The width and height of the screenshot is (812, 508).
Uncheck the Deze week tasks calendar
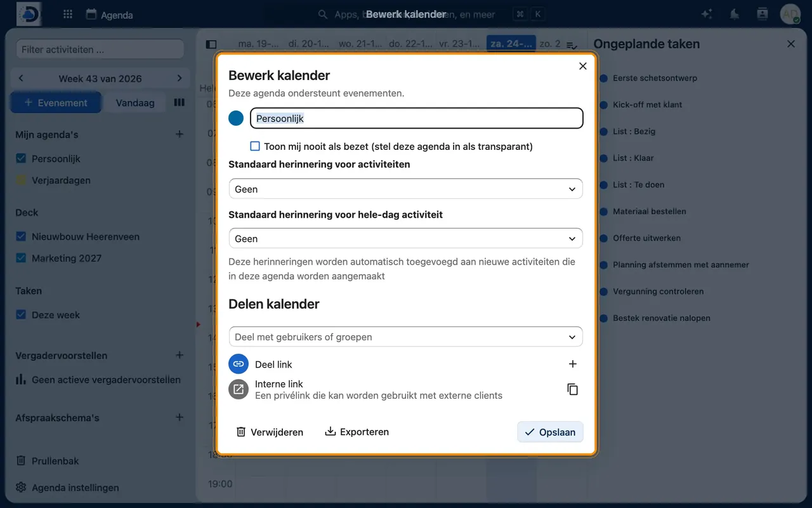[x=21, y=314]
